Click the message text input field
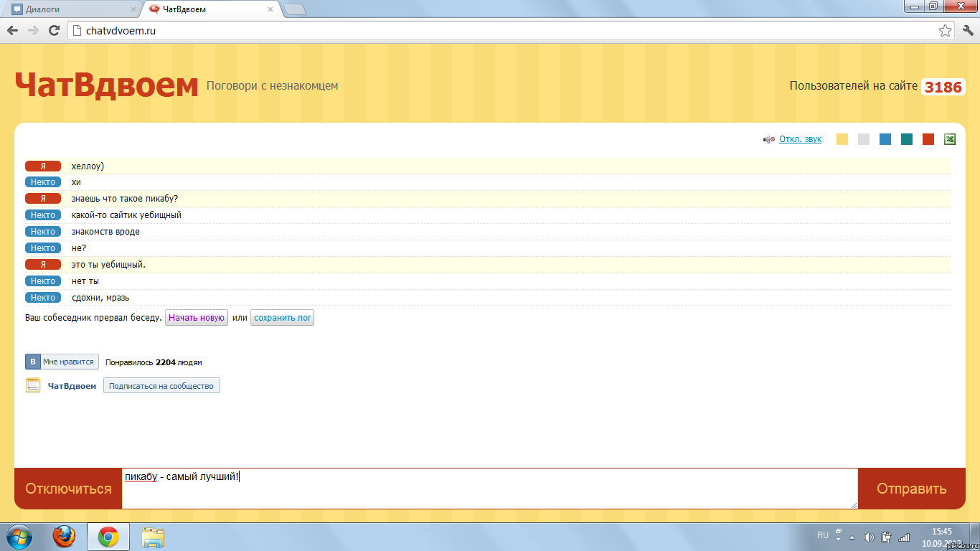This screenshot has width=980, height=551. 490,489
